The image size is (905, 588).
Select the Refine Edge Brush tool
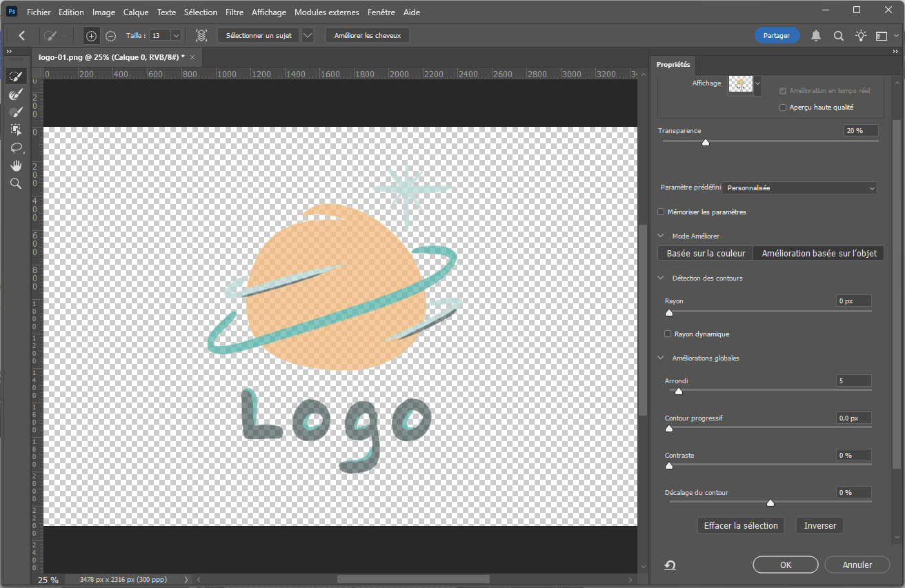click(x=16, y=94)
